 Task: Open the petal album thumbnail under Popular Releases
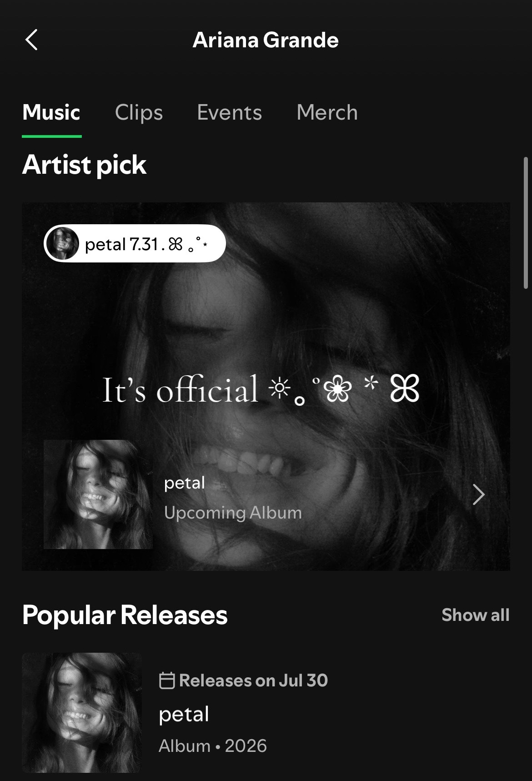[82, 712]
